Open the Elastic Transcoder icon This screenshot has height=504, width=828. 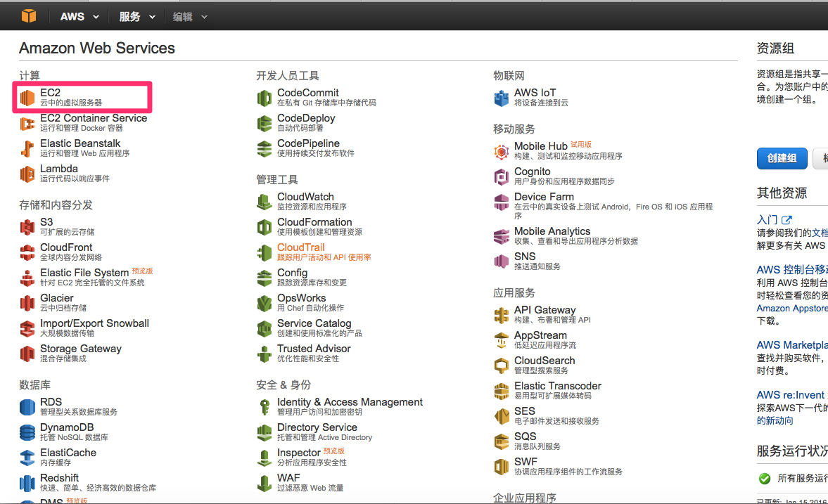pyautogui.click(x=502, y=391)
